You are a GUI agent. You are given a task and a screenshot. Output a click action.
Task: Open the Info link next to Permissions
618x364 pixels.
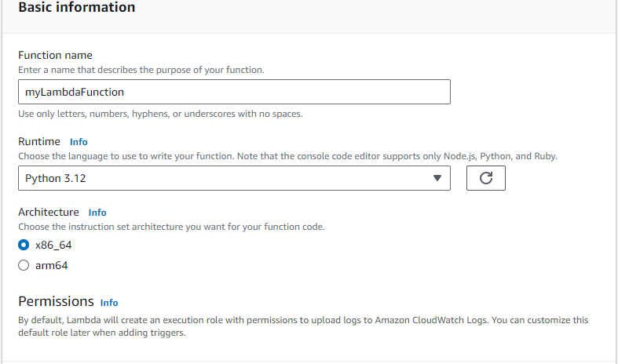pos(109,303)
